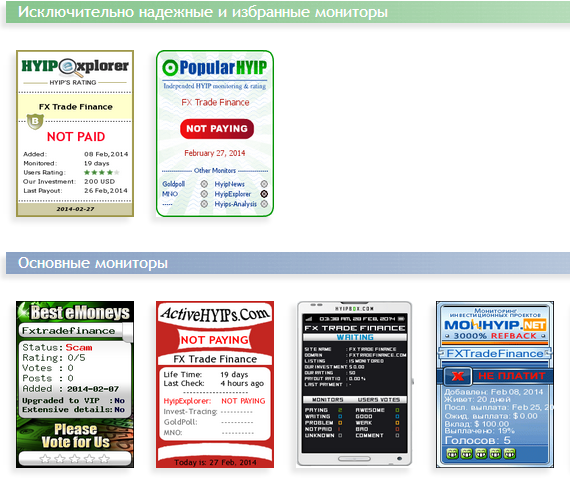Click the green Users Rating stars
Screen dimensions: 570x486
(102, 172)
